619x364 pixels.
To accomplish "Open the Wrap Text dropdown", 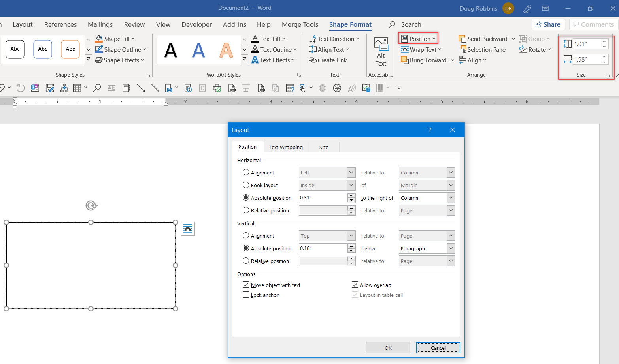I will point(421,49).
